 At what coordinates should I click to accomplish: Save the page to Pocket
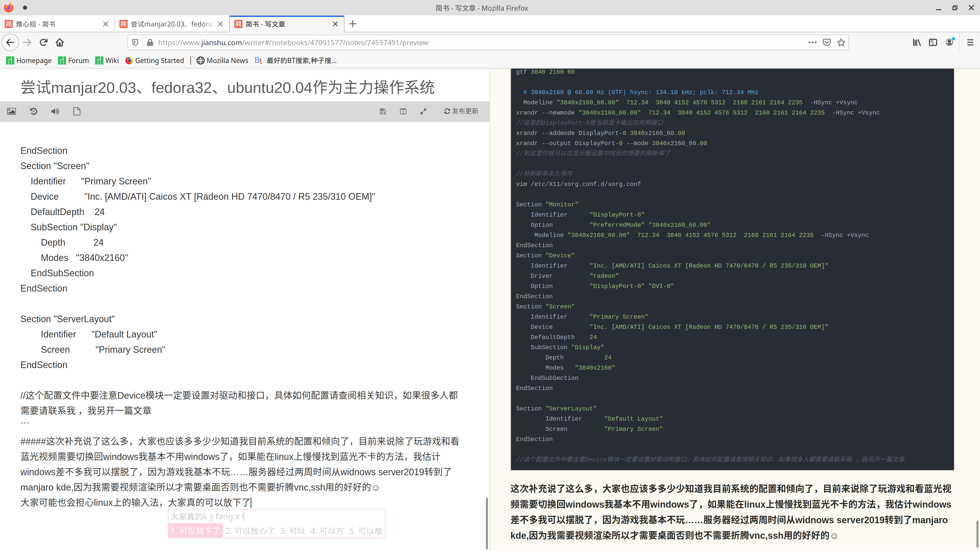[826, 43]
